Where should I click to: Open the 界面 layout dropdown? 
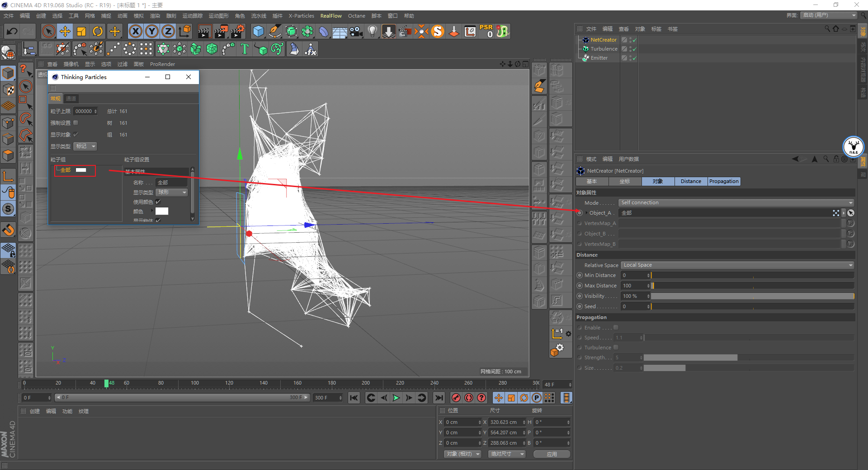829,15
